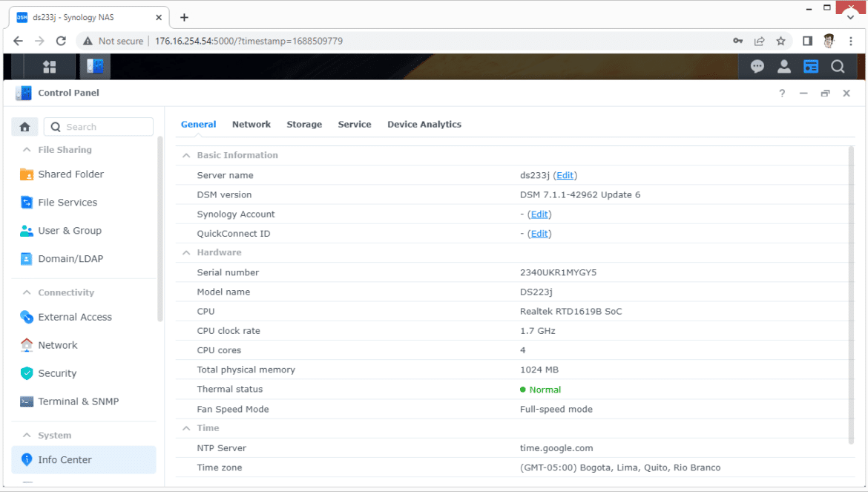Toggle browser side panel icon
The height and width of the screenshot is (492, 868).
807,41
